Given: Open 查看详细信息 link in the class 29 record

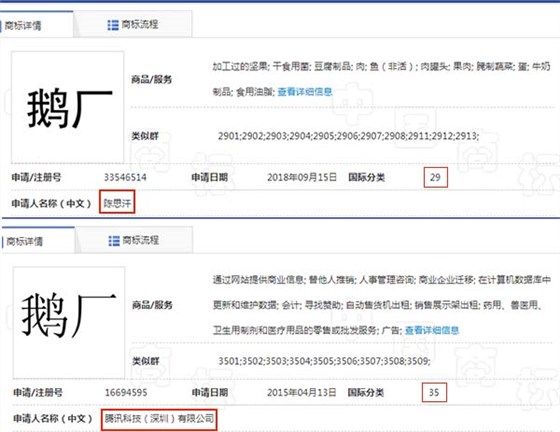Looking at the screenshot, I should point(305,92).
